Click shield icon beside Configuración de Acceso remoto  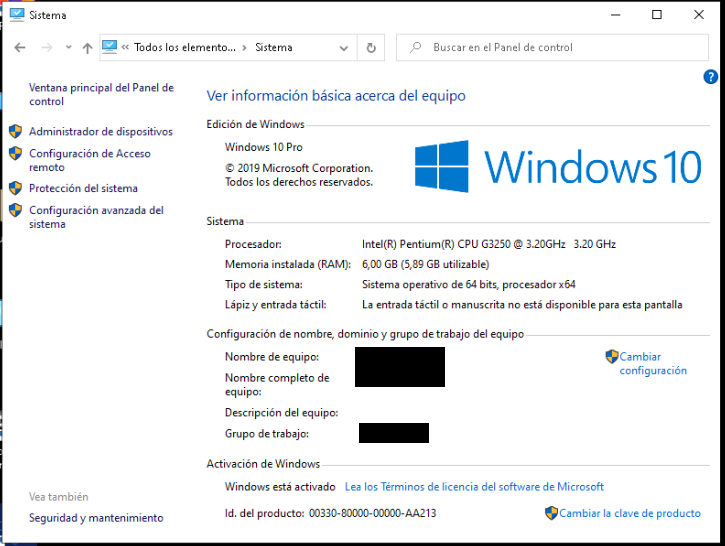click(15, 153)
